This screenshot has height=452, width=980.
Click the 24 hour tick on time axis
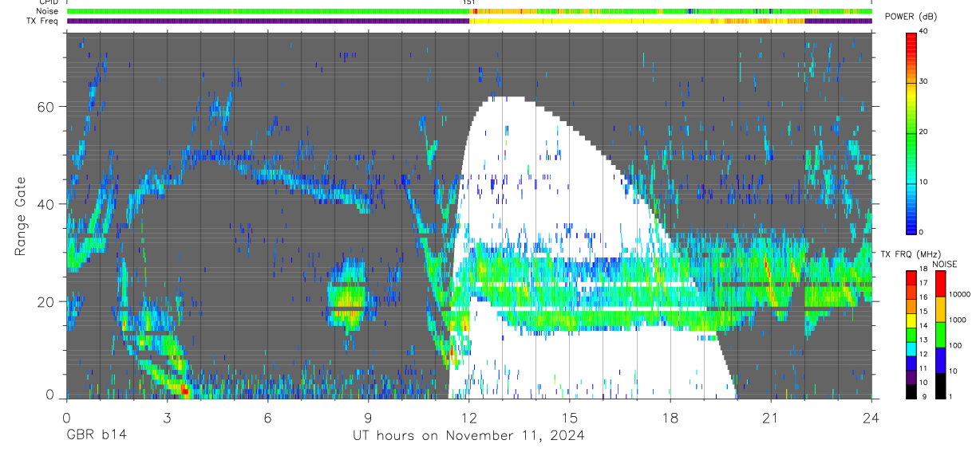pyautogui.click(x=871, y=417)
